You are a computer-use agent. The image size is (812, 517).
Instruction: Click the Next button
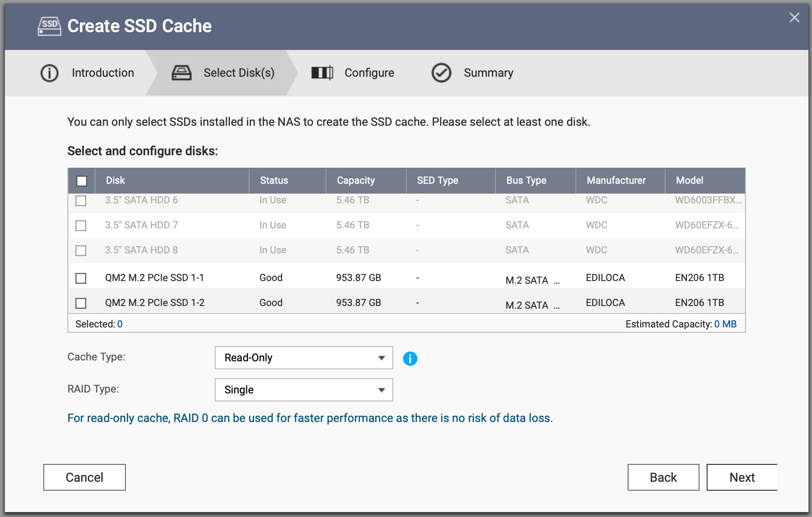(x=742, y=477)
